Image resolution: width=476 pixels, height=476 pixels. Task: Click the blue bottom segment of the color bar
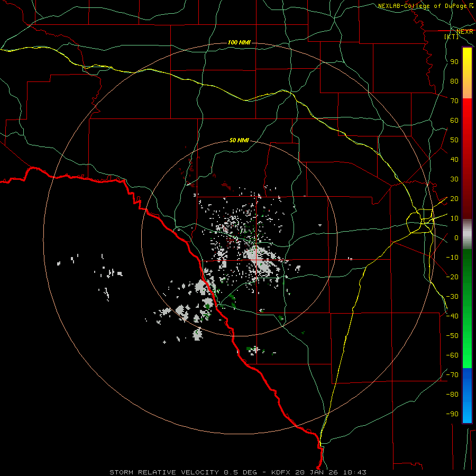(x=467, y=396)
